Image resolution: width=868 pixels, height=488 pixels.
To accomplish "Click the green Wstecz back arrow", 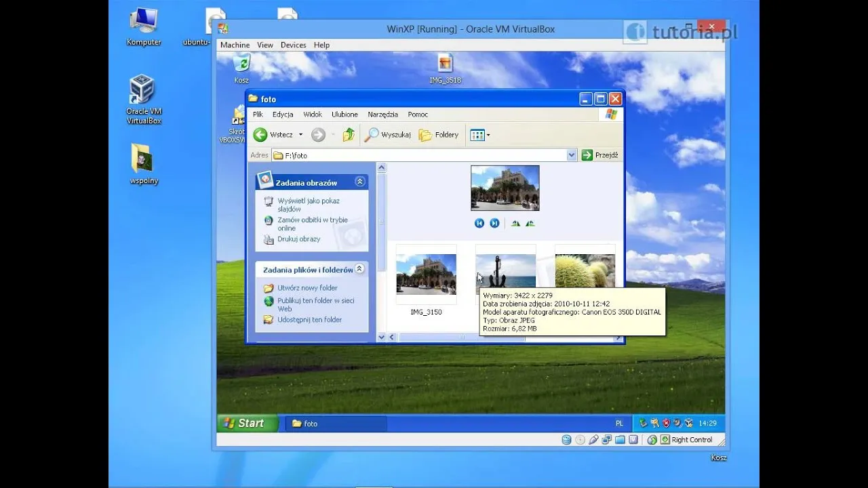I will (260, 135).
